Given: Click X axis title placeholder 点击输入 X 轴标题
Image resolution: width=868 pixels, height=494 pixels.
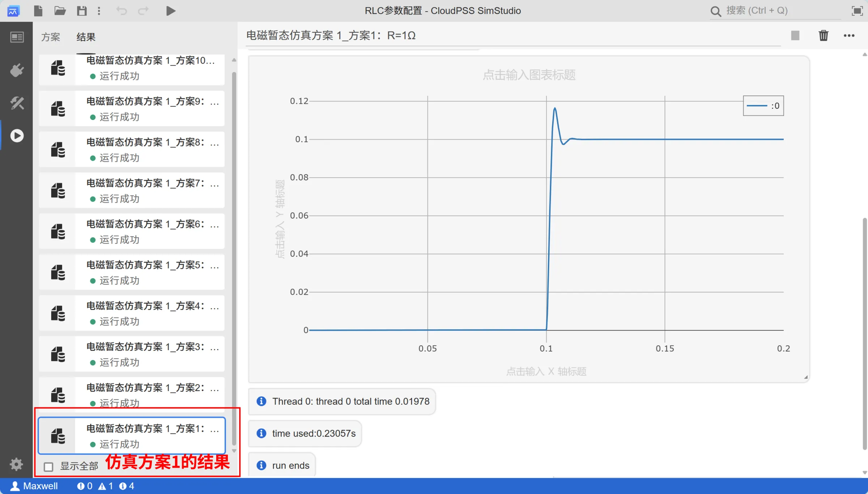Looking at the screenshot, I should tap(546, 371).
